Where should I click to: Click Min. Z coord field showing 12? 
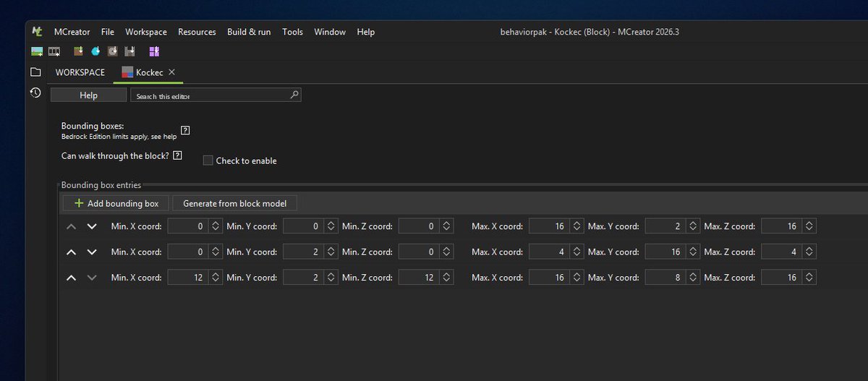420,278
